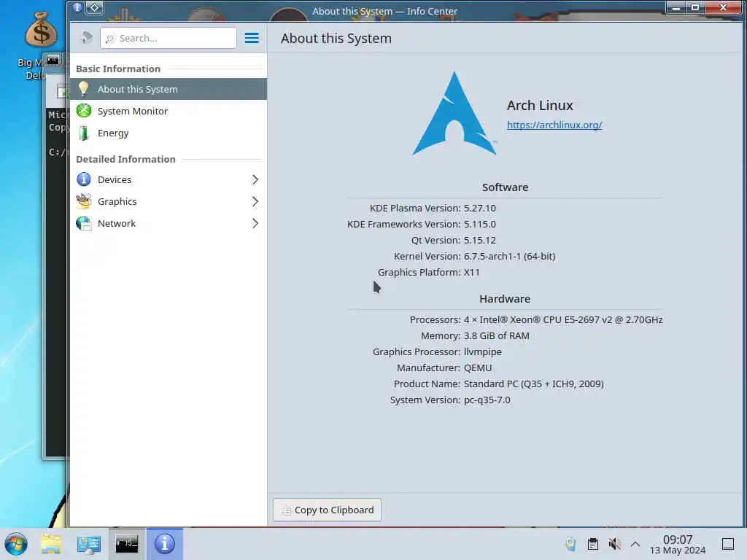Click the Qt Version value 5.15.12
This screenshot has height=560, width=747.
coord(480,240)
